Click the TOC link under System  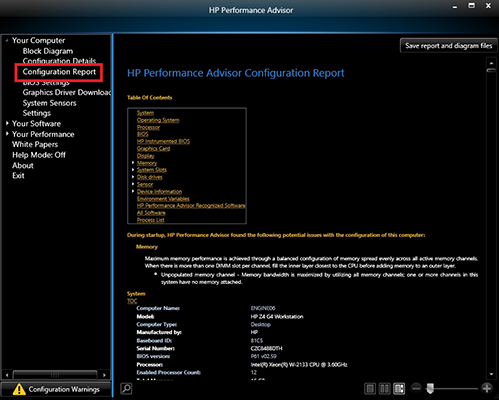click(132, 301)
